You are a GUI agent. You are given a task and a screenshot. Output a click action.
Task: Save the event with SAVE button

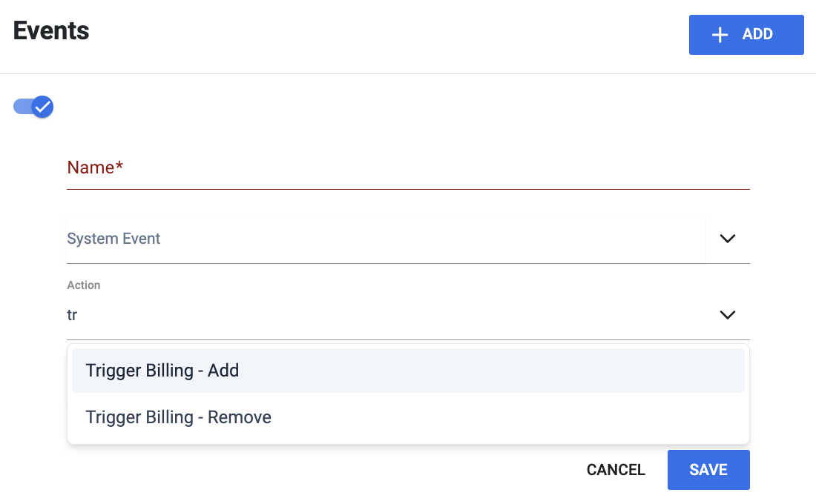(x=708, y=470)
